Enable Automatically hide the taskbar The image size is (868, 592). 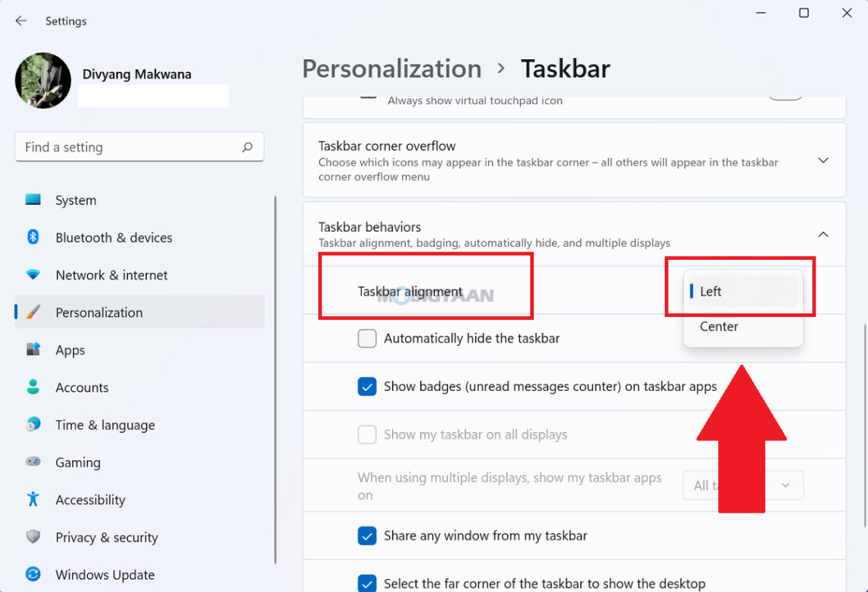(x=367, y=338)
